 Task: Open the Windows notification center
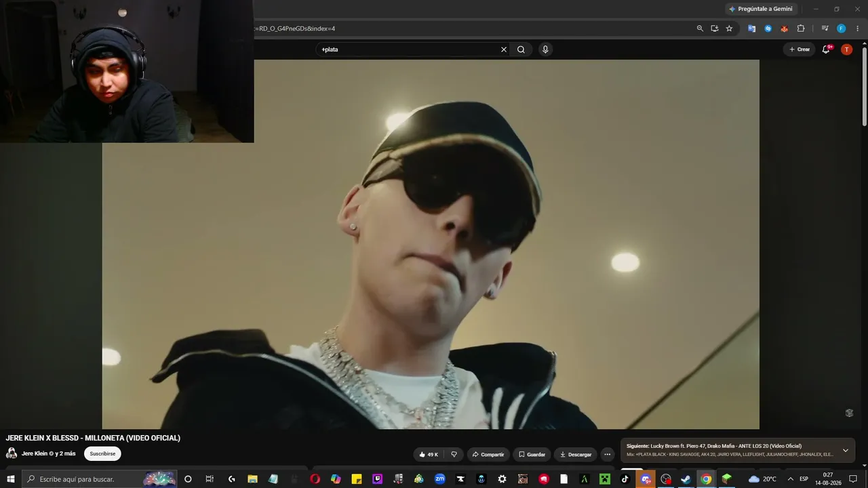(x=853, y=479)
